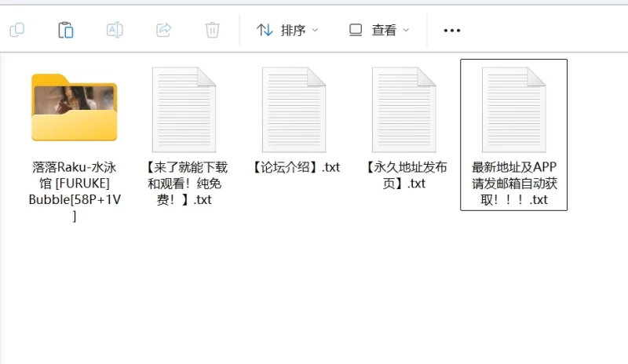Click the sort up-down arrows icon
The height and width of the screenshot is (364, 628).
tap(265, 30)
